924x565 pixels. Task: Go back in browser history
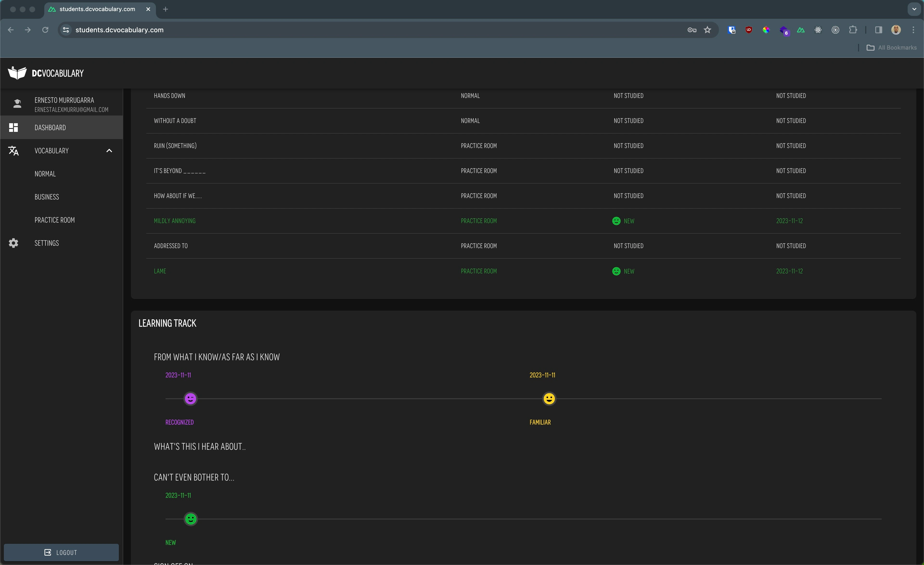click(x=11, y=30)
